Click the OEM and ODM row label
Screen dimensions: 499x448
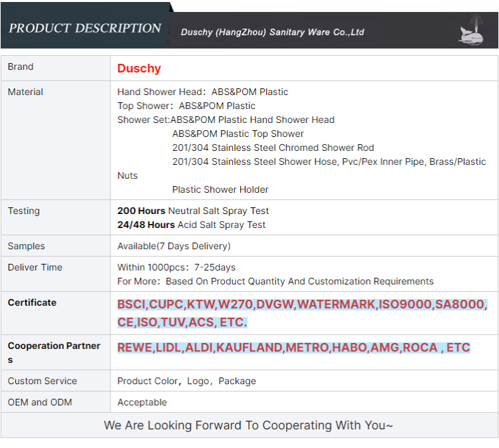pyautogui.click(x=40, y=403)
